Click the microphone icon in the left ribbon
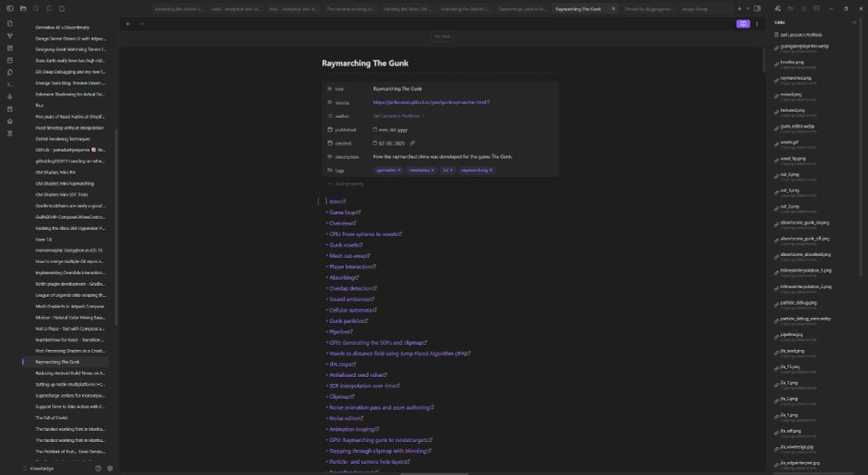The height and width of the screenshot is (475, 868). pos(10,97)
